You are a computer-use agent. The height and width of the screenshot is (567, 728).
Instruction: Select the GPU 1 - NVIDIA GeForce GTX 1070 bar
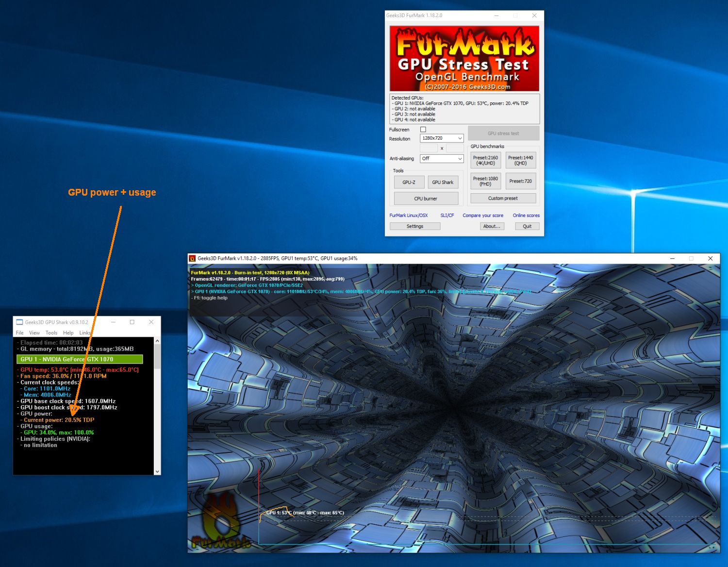click(x=80, y=359)
